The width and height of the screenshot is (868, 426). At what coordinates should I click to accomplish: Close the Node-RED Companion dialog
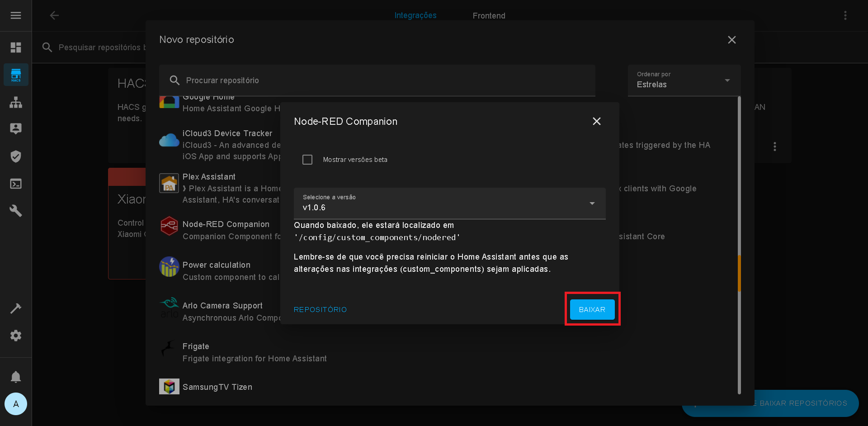(597, 121)
